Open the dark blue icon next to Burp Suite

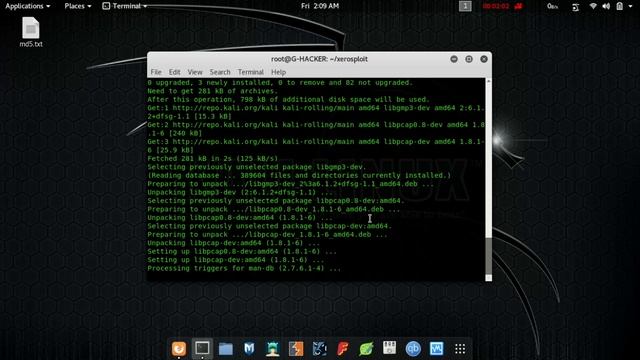tap(320, 349)
